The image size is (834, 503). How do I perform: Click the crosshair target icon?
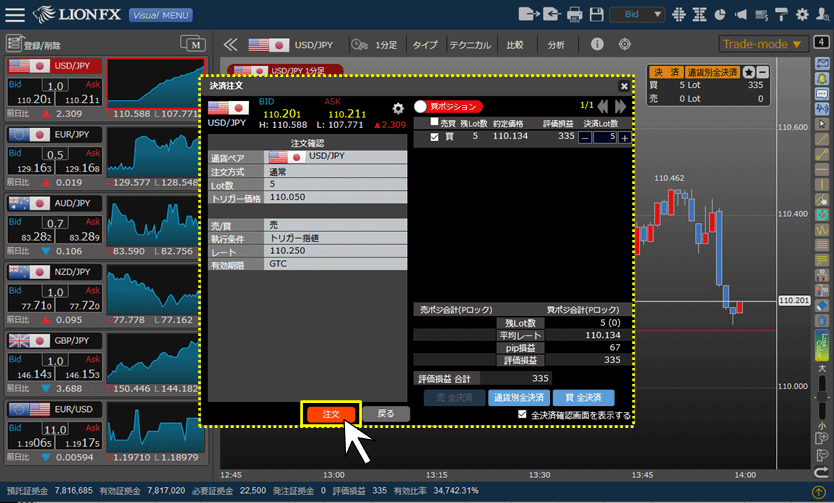624,44
